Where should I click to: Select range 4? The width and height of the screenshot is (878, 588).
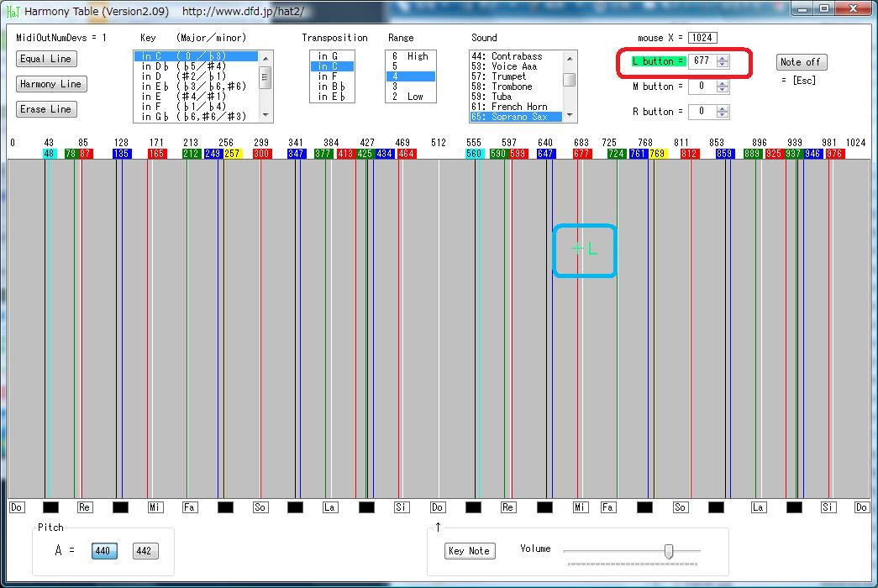coord(411,76)
